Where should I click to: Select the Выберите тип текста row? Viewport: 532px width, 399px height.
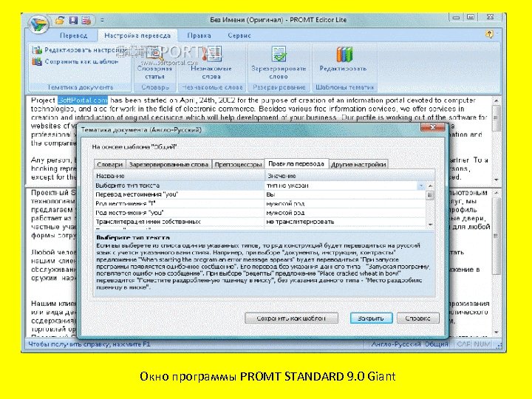click(259, 185)
